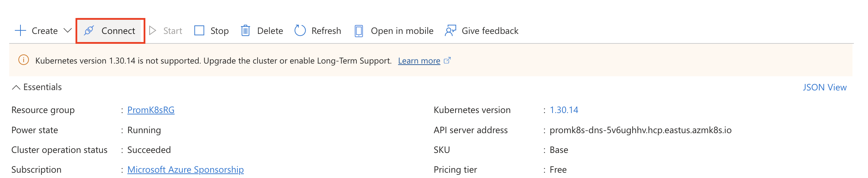The width and height of the screenshot is (868, 178).
Task: Click Kubernetes version 1.30.14 link
Action: point(564,110)
